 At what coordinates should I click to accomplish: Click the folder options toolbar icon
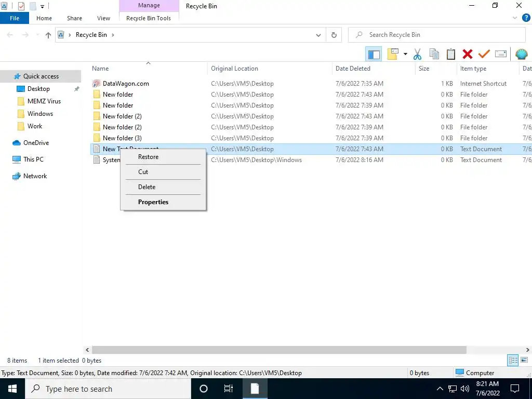pos(393,54)
